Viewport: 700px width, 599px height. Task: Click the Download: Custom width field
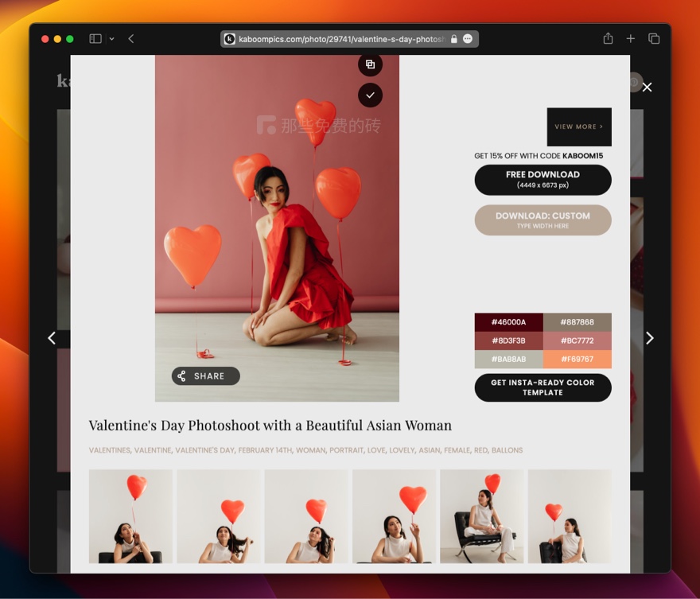[x=542, y=220]
